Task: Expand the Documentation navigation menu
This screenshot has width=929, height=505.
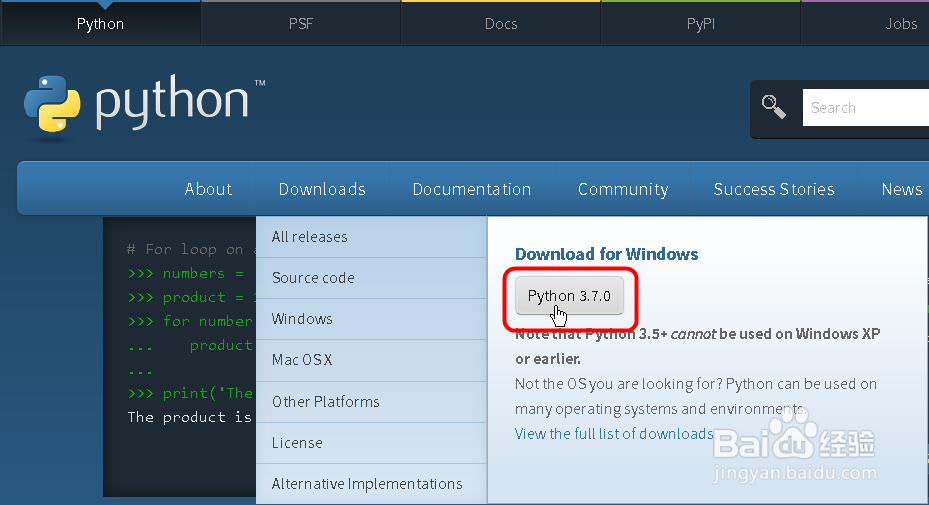Action: [472, 189]
